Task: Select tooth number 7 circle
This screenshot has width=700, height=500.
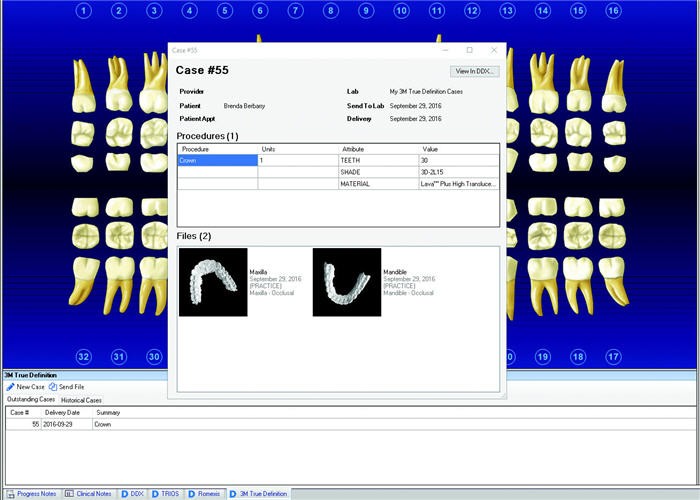Action: [x=296, y=10]
